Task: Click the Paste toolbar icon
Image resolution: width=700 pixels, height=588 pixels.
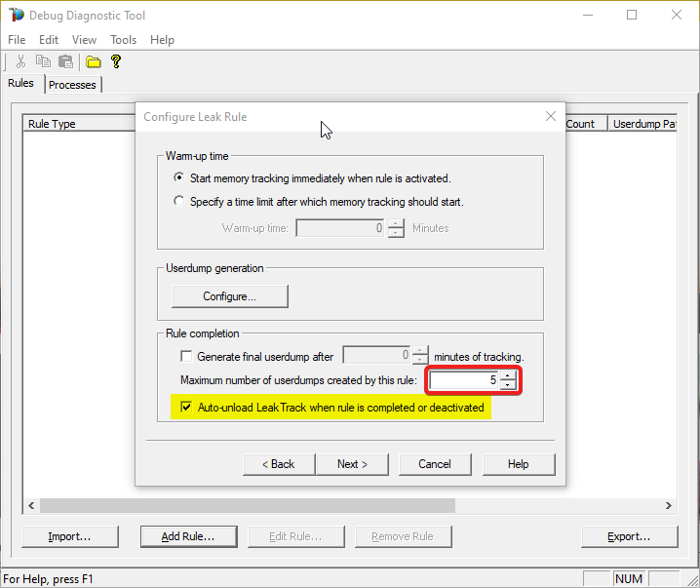Action: [x=66, y=61]
